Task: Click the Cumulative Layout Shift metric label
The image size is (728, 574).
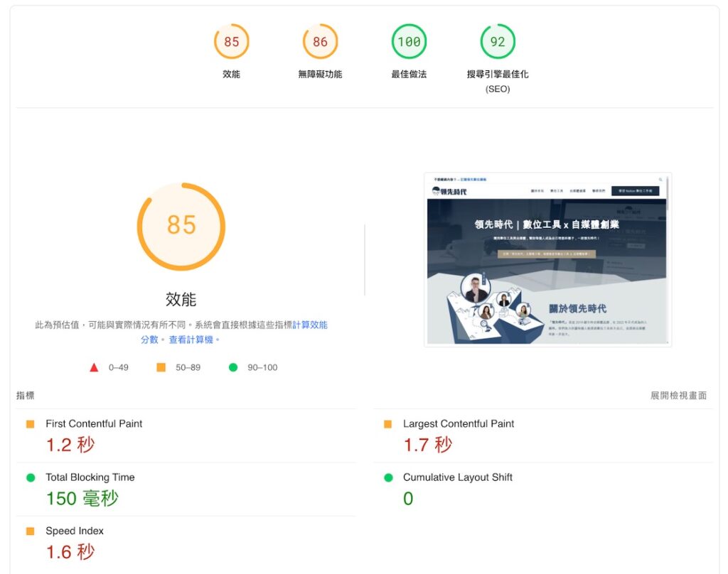Action: pyautogui.click(x=457, y=477)
